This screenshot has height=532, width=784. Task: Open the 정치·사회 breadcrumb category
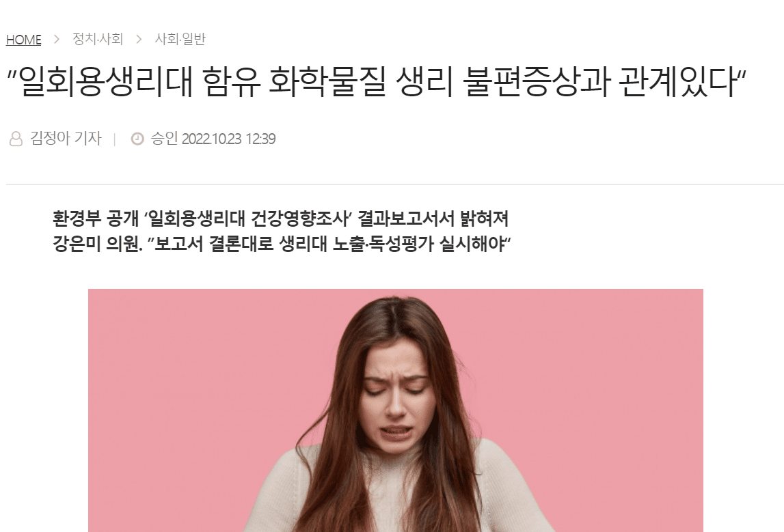tap(98, 39)
